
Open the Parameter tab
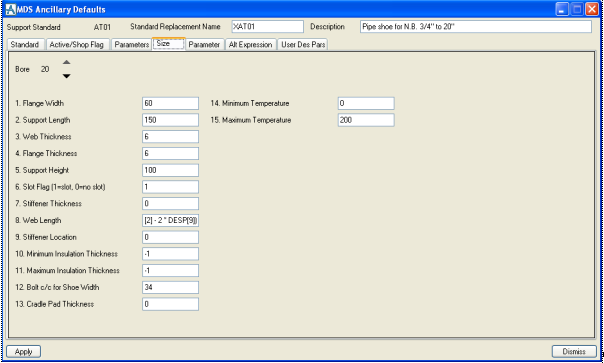pyautogui.click(x=205, y=44)
